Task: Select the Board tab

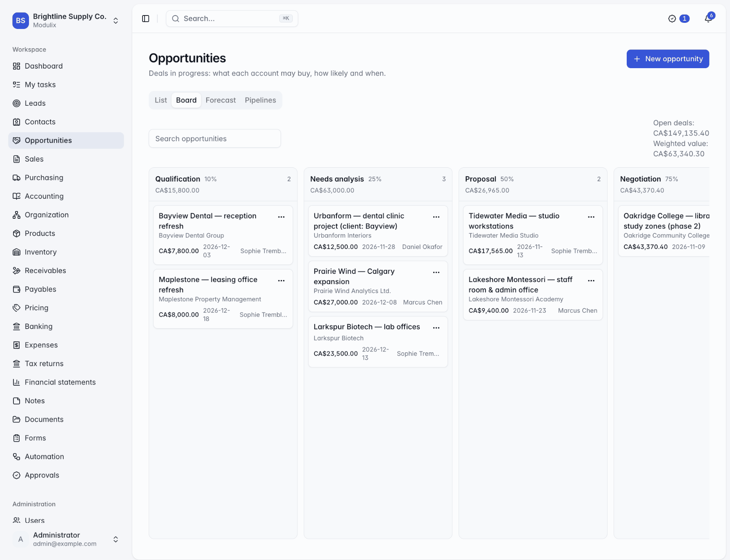Action: pos(186,100)
